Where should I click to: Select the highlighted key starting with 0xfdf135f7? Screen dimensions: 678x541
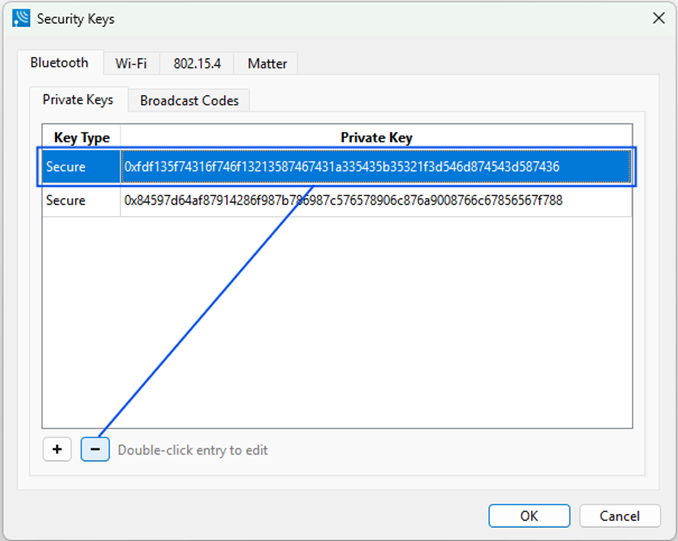click(x=342, y=166)
